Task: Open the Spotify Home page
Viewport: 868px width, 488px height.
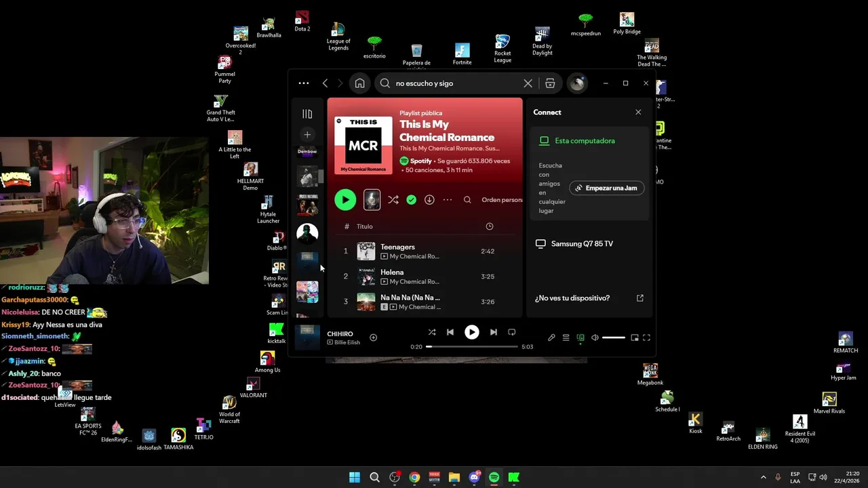Action: 359,83
